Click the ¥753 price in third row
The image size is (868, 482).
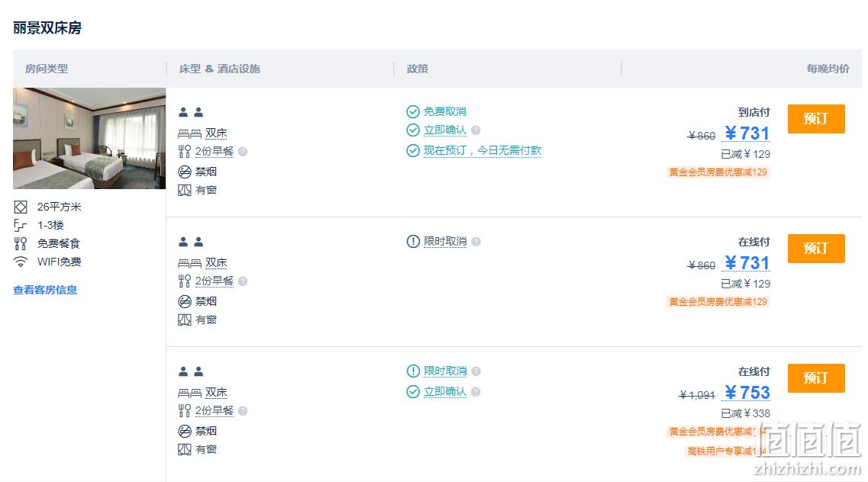[747, 393]
